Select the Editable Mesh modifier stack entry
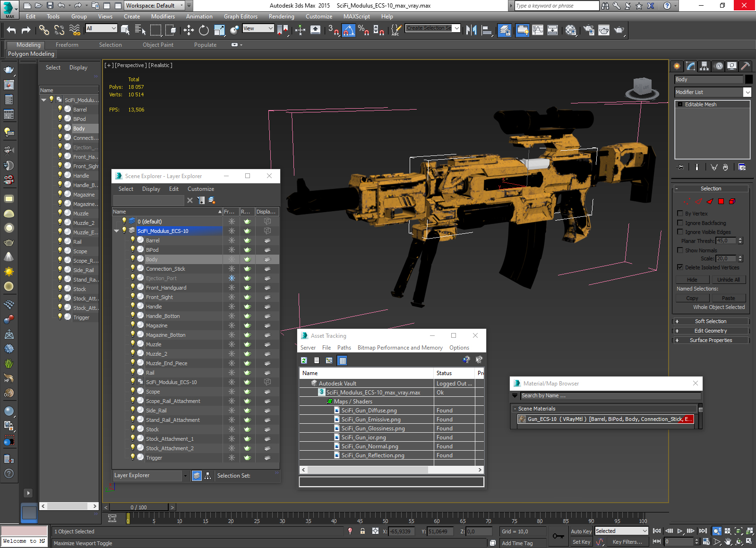This screenshot has width=756, height=548. (x=712, y=104)
